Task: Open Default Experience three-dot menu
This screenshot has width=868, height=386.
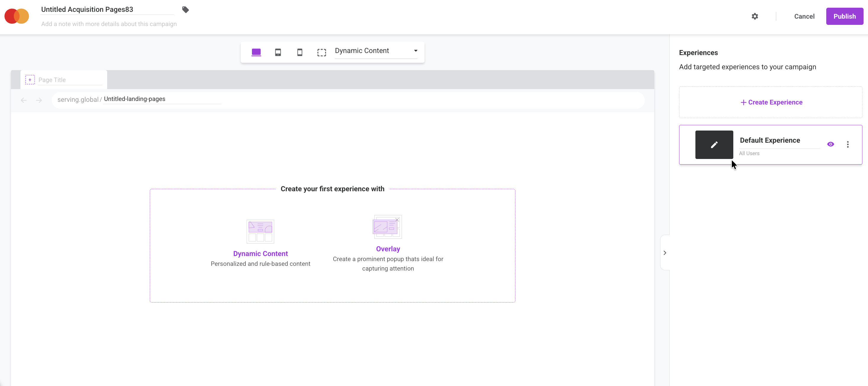Action: pos(848,144)
